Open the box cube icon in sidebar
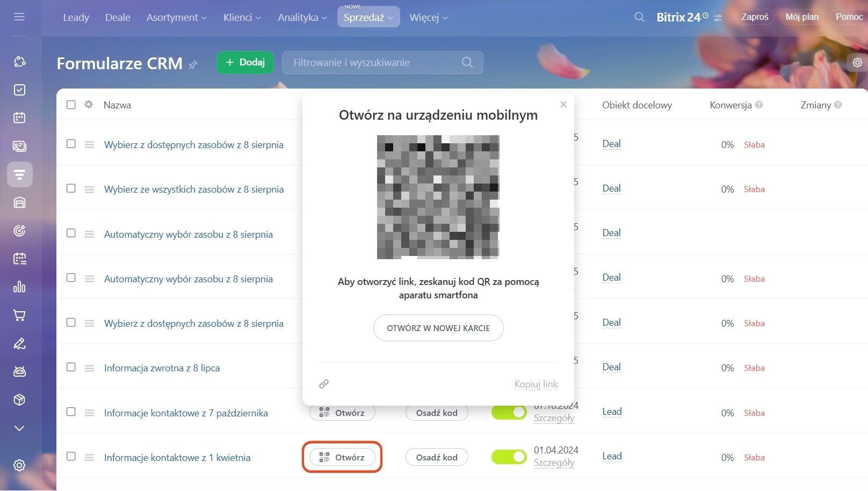The height and width of the screenshot is (491, 868). coord(19,400)
